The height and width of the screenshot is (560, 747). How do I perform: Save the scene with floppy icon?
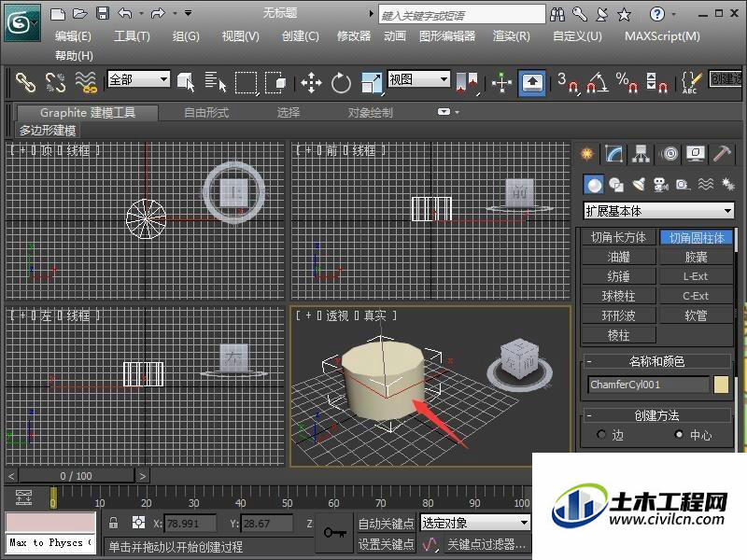coord(103,14)
